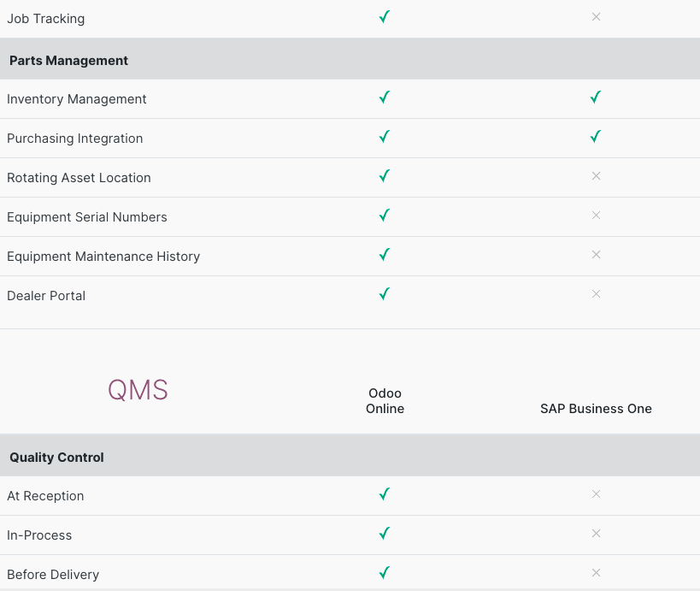Click the Quality Control section header
The height and width of the screenshot is (591, 700).
point(57,458)
